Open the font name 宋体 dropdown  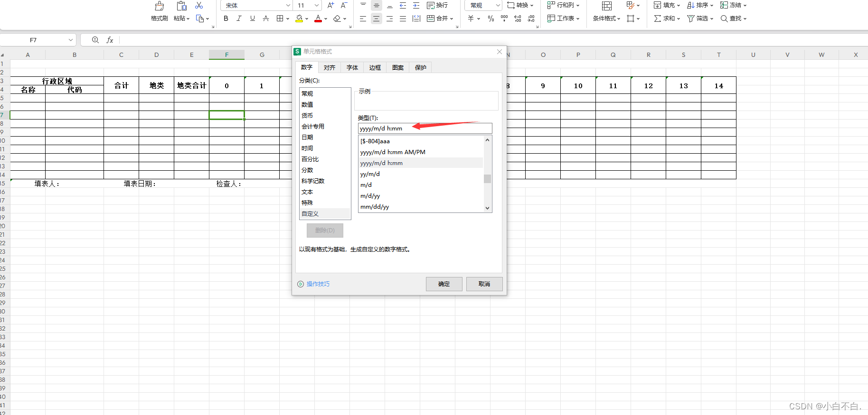click(x=288, y=5)
